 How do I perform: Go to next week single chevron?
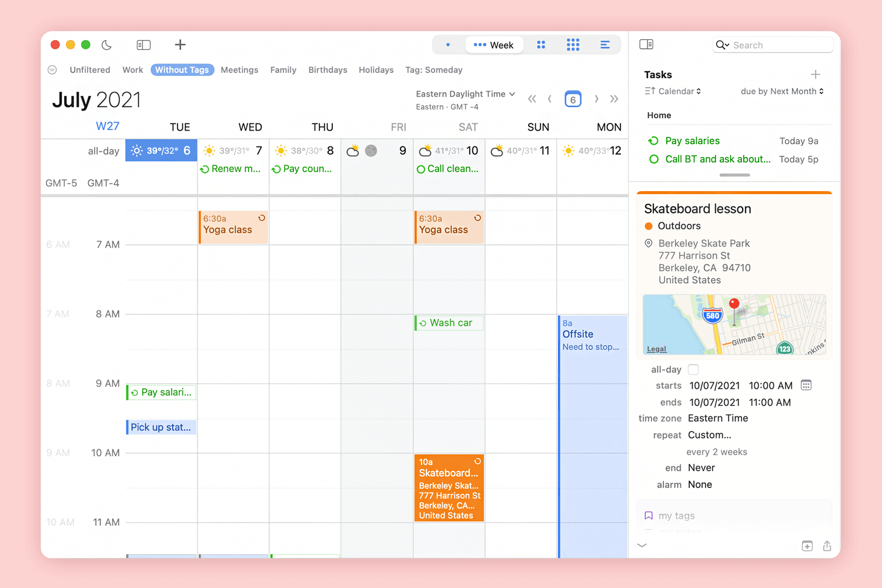596,99
